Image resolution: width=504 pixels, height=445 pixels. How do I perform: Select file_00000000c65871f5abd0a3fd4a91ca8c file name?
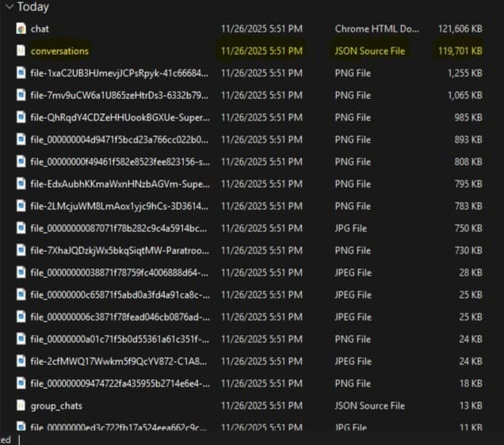pos(120,295)
